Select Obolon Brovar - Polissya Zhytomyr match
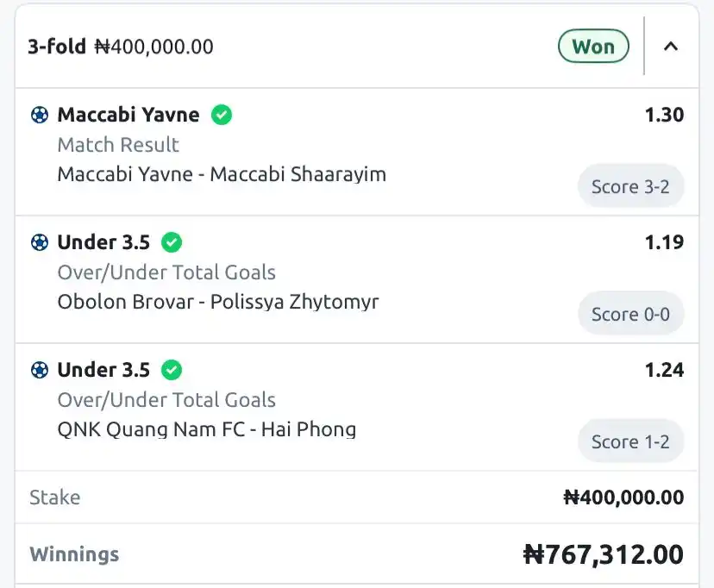This screenshot has height=588, width=714. [x=218, y=302]
